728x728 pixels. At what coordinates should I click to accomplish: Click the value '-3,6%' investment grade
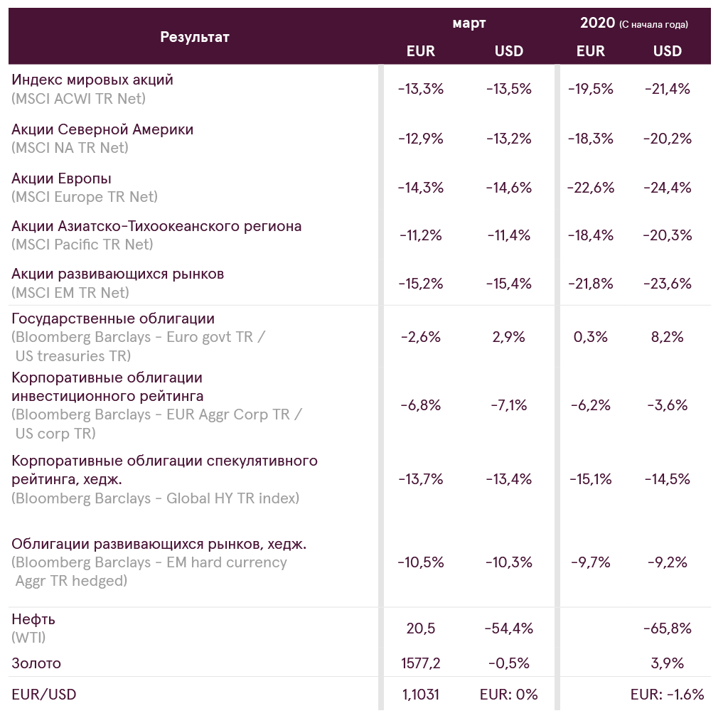click(x=667, y=405)
